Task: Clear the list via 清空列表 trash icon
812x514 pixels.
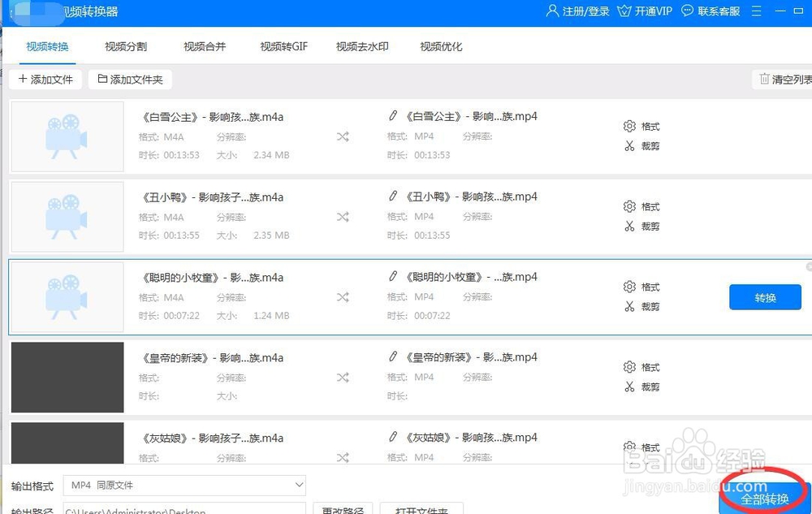Action: (x=764, y=79)
